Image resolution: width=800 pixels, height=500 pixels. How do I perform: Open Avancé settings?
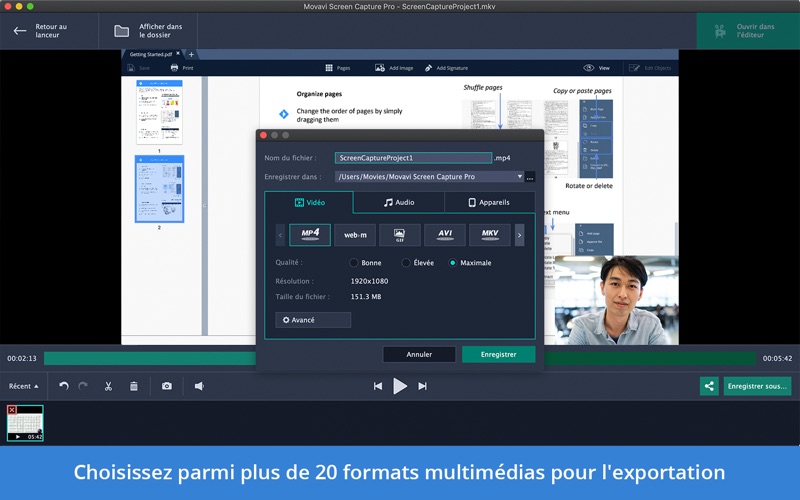pyautogui.click(x=313, y=320)
